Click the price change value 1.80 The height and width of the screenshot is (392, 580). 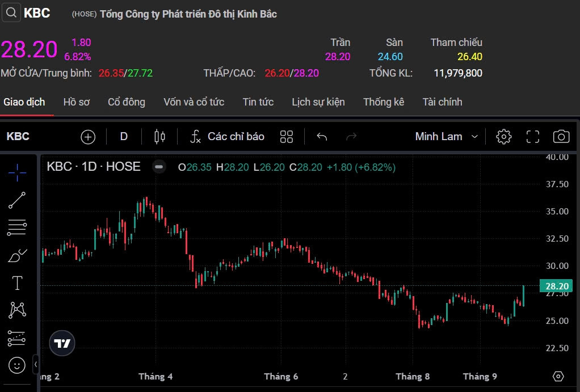(x=81, y=43)
